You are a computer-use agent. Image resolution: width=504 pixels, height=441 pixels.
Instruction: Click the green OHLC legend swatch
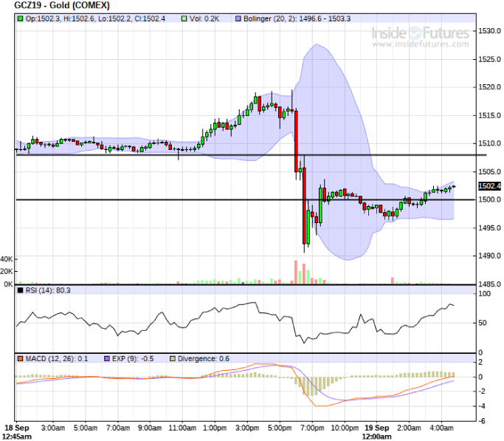(x=20, y=18)
